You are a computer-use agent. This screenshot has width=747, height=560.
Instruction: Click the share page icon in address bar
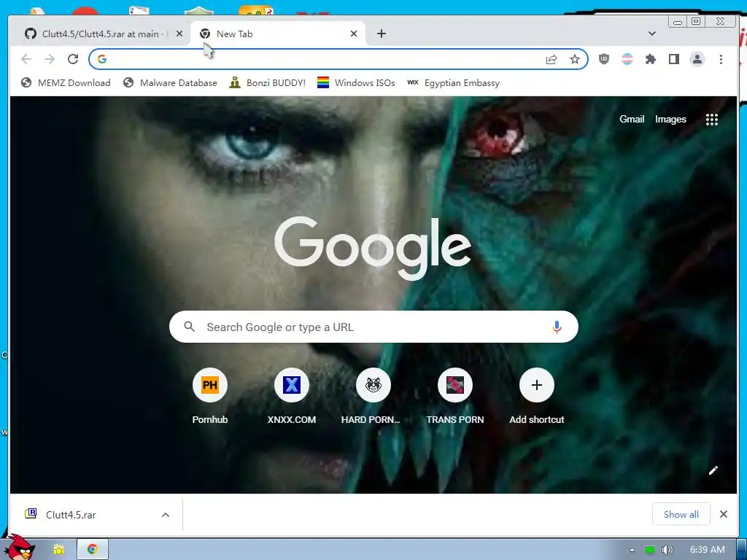pyautogui.click(x=551, y=59)
